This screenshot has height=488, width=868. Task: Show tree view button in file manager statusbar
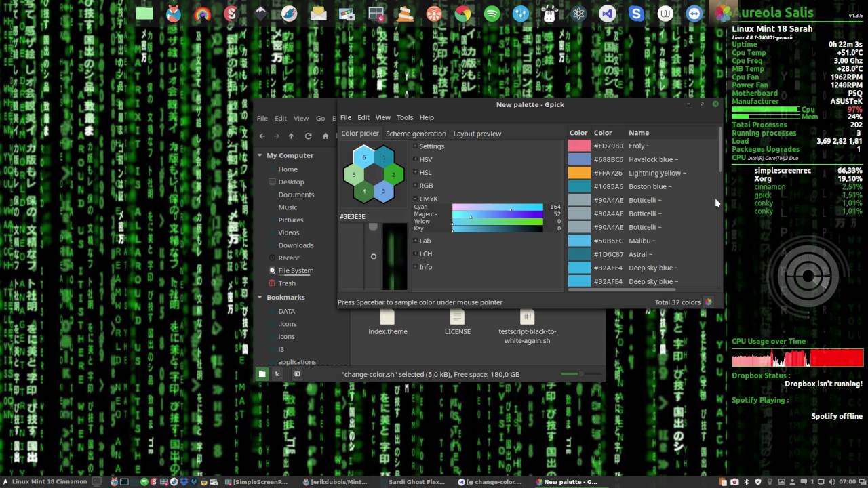[x=277, y=373]
